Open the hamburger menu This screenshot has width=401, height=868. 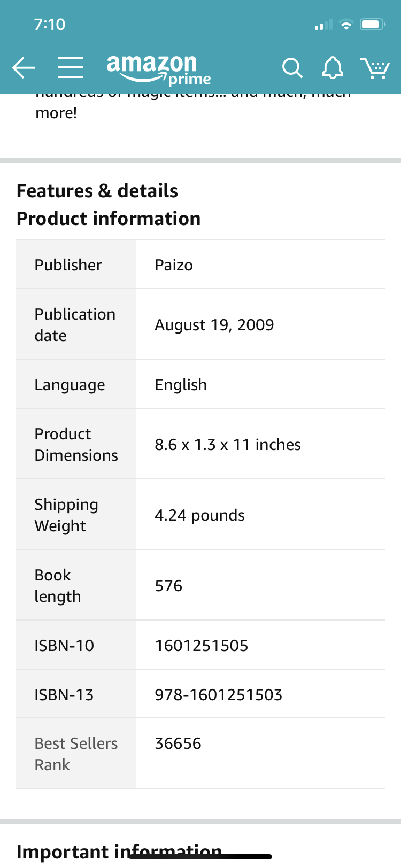pyautogui.click(x=71, y=68)
